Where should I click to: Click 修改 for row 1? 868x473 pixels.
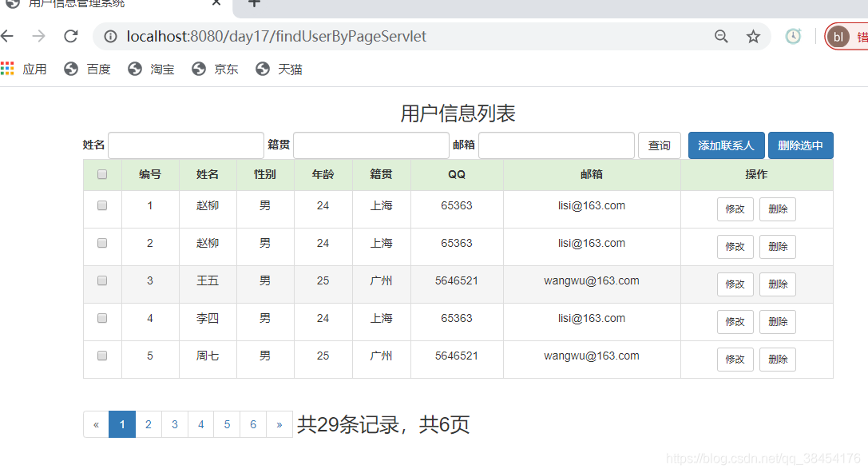coord(735,209)
